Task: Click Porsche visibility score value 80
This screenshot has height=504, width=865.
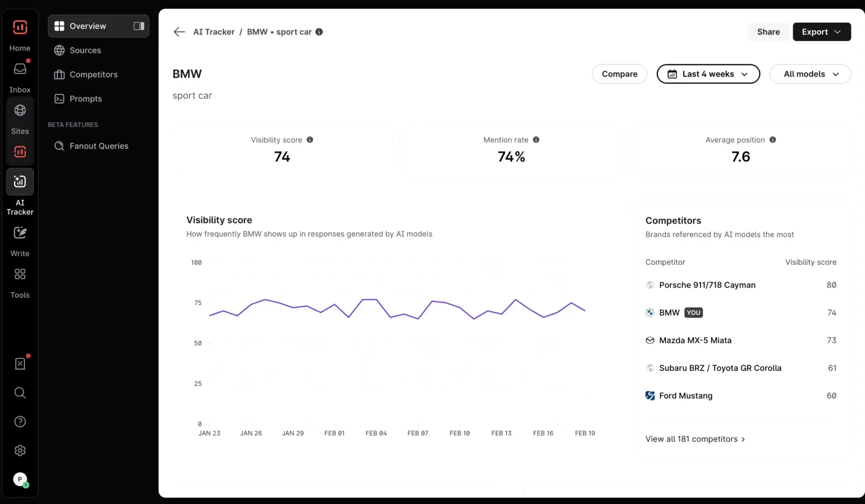Action: [x=831, y=285]
